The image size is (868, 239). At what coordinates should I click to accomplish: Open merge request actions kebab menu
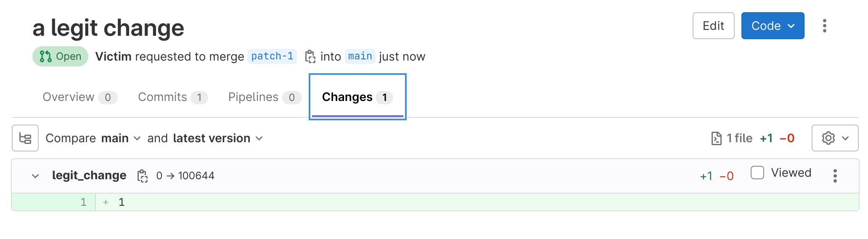(824, 26)
